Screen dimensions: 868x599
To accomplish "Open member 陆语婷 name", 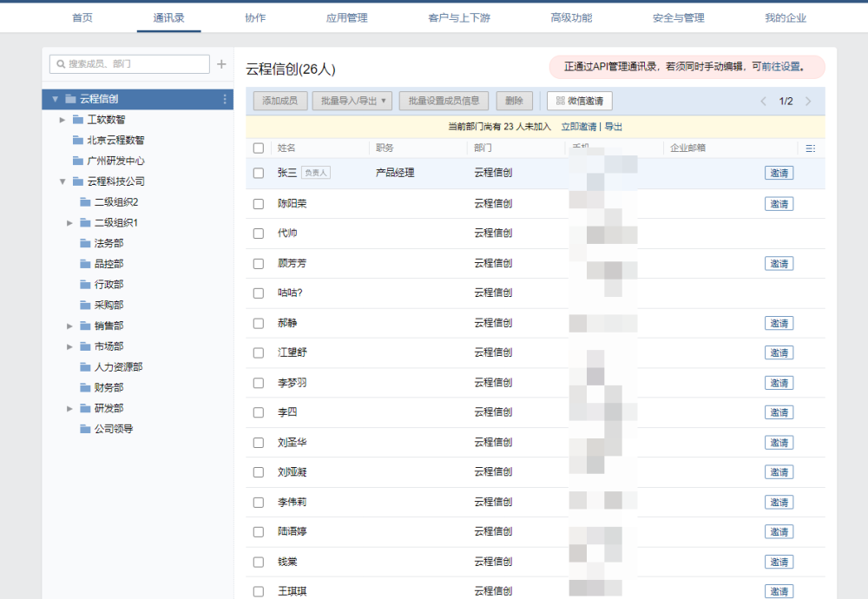I will point(293,531).
